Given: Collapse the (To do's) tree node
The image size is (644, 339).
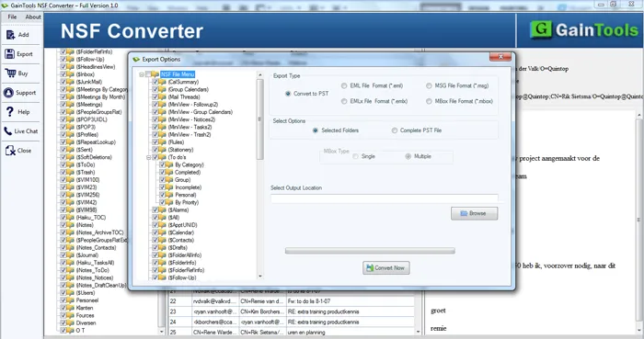Looking at the screenshot, I should 148,157.
